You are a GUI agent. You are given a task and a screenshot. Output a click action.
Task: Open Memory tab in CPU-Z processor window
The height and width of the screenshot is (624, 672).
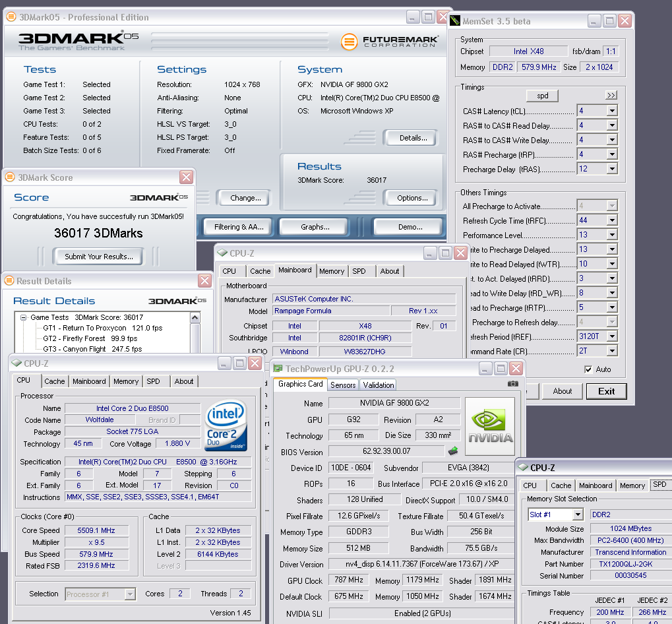click(125, 381)
